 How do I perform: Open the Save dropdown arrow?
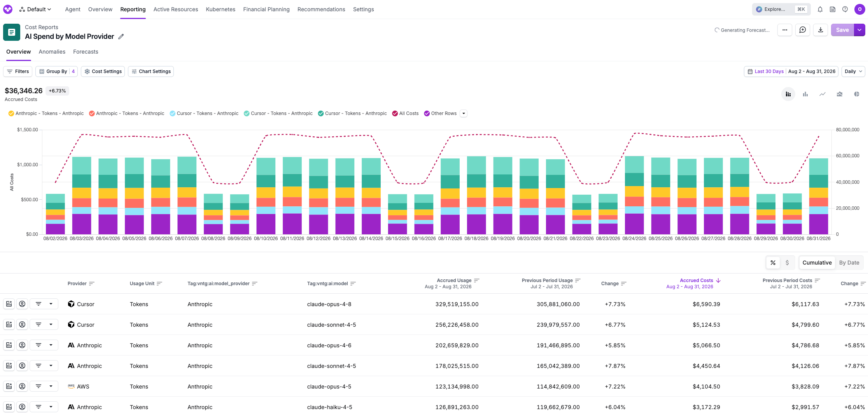(859, 30)
